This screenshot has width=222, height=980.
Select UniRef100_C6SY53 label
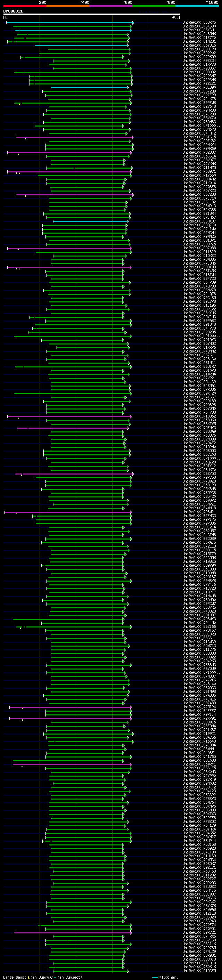pos(199,474)
